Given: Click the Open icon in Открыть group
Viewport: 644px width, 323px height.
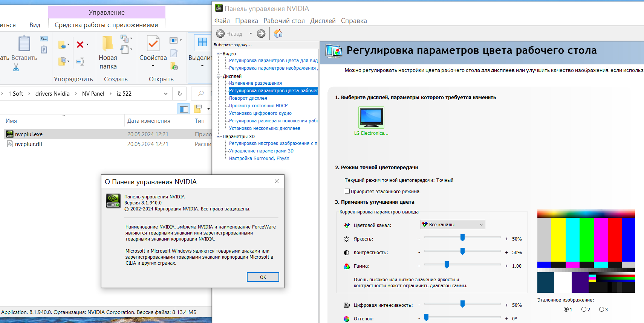Looking at the screenshot, I should point(173,40).
